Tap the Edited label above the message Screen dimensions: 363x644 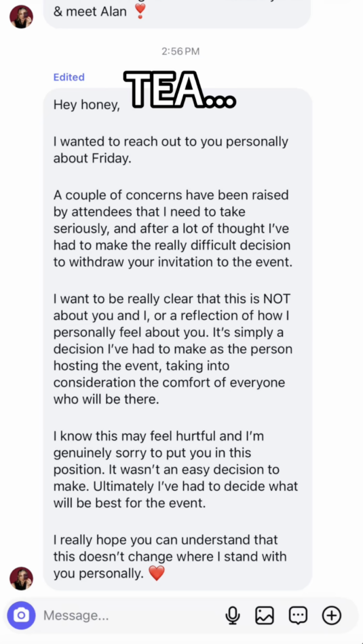[x=69, y=77]
